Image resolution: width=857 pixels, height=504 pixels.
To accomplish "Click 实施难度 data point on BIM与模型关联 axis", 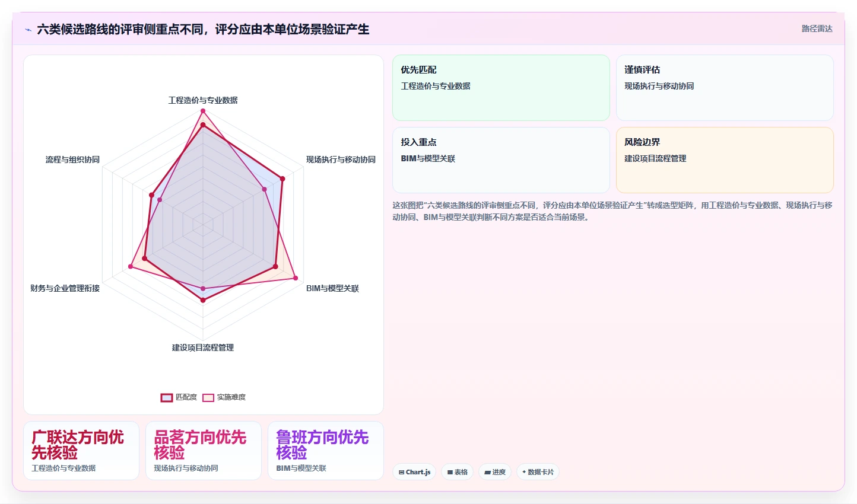I will pyautogui.click(x=295, y=278).
